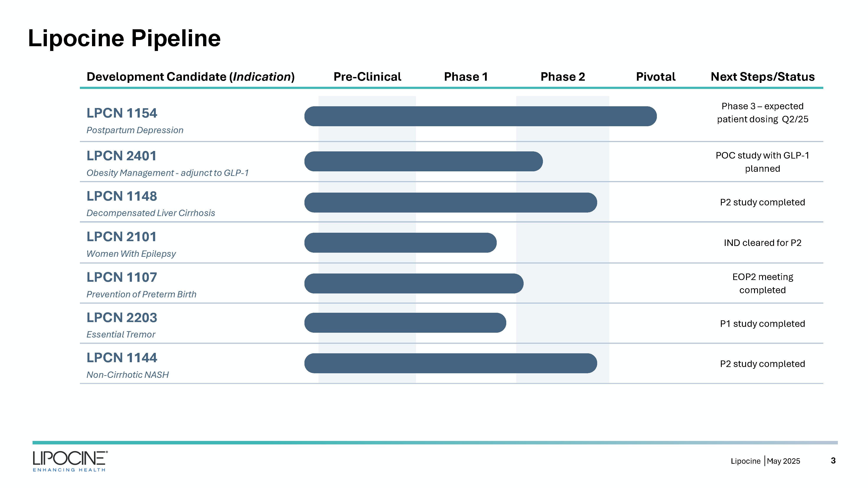
Task: Select the LPCN 1154 progress bar
Action: pyautogui.click(x=480, y=116)
